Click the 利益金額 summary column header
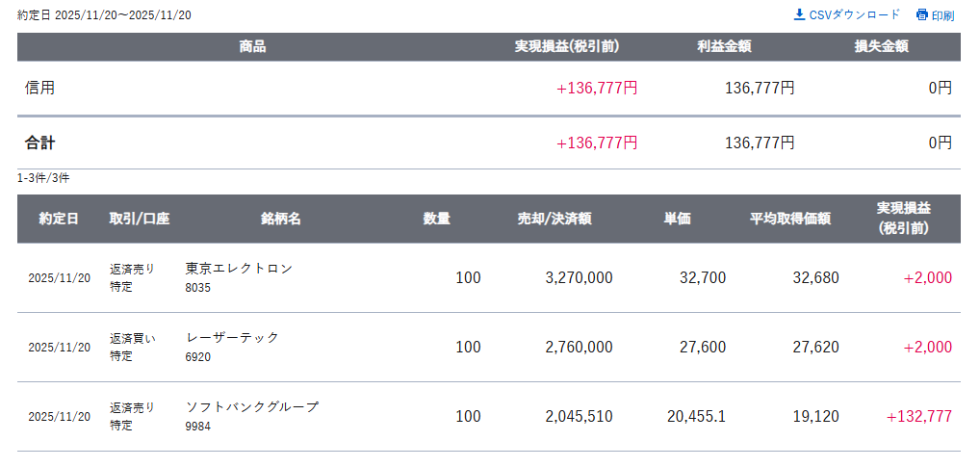 click(724, 46)
